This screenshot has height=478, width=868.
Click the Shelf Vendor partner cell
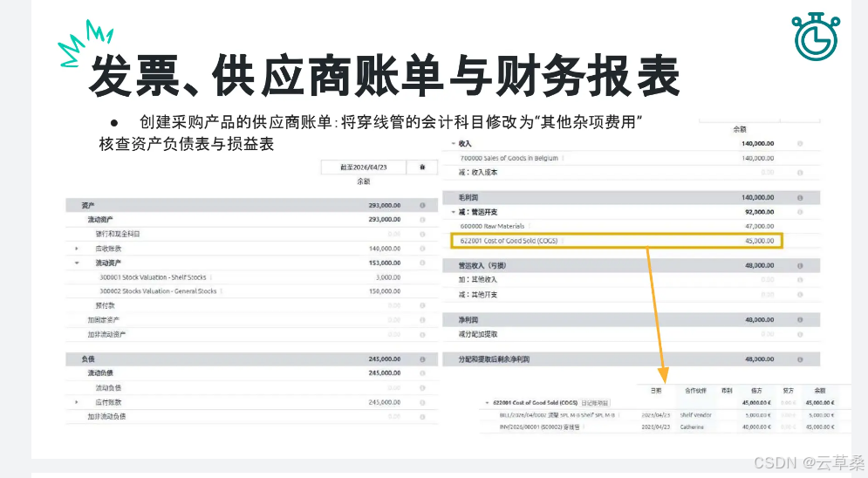point(696,415)
